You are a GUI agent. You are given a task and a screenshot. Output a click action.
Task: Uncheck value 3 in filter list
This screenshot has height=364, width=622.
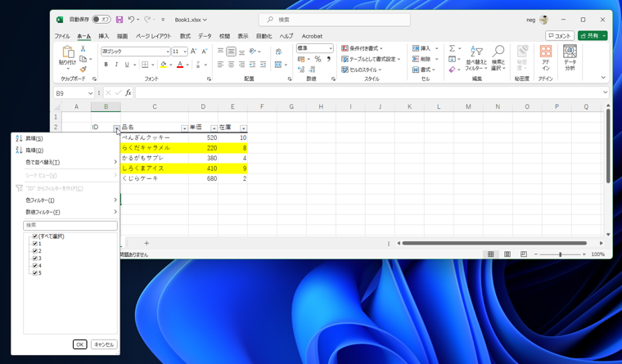35,258
